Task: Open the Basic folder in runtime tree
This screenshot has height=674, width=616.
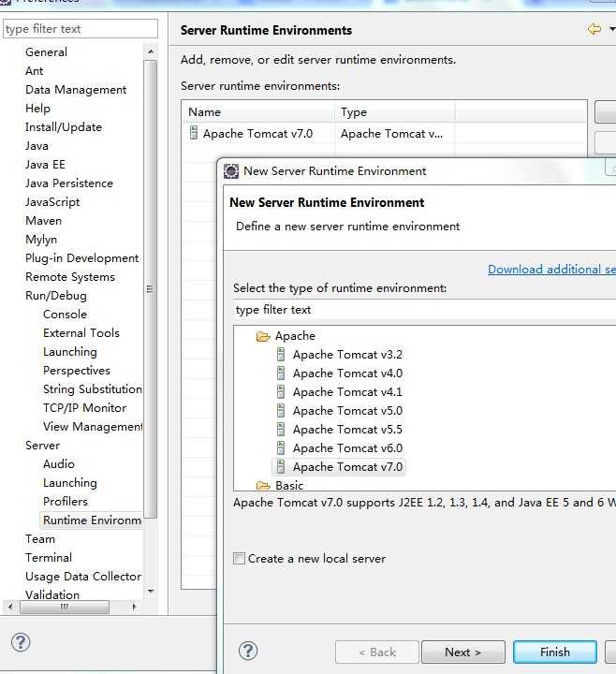Action: click(x=263, y=486)
